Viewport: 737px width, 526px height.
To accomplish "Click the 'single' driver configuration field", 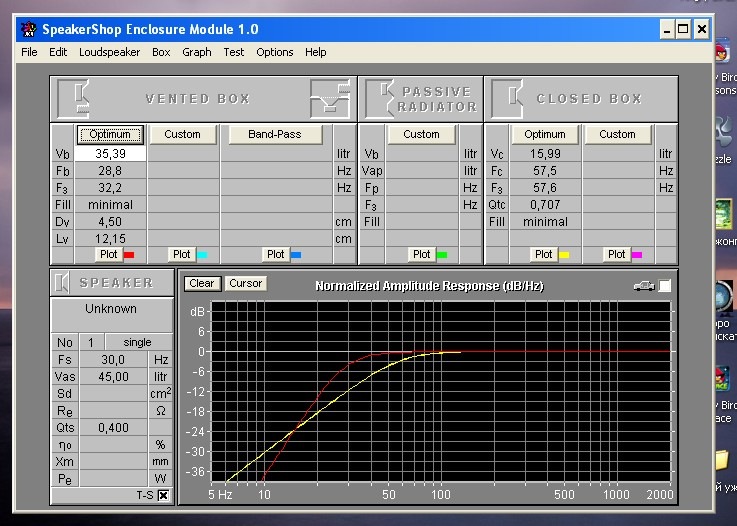I will pyautogui.click(x=139, y=342).
